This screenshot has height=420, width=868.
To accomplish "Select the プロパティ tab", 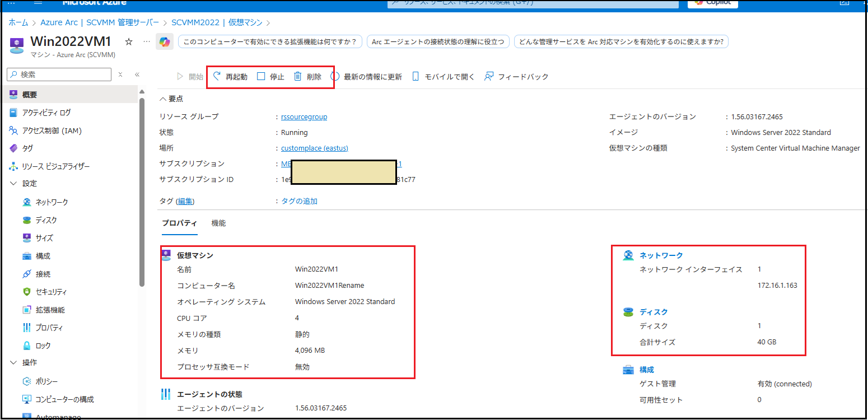I will point(179,223).
